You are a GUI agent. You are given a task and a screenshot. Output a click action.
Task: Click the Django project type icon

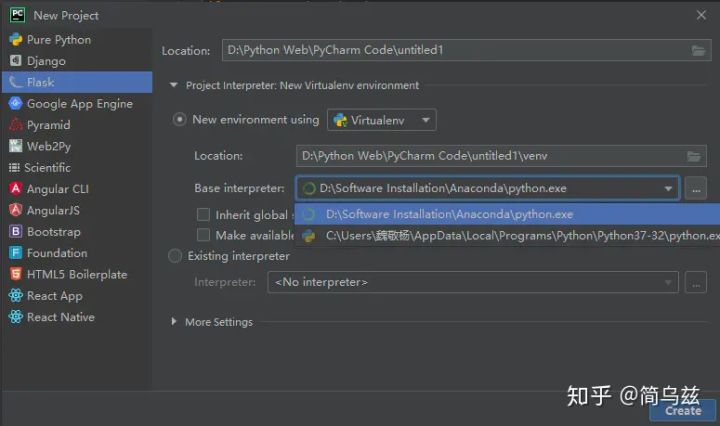(x=16, y=61)
